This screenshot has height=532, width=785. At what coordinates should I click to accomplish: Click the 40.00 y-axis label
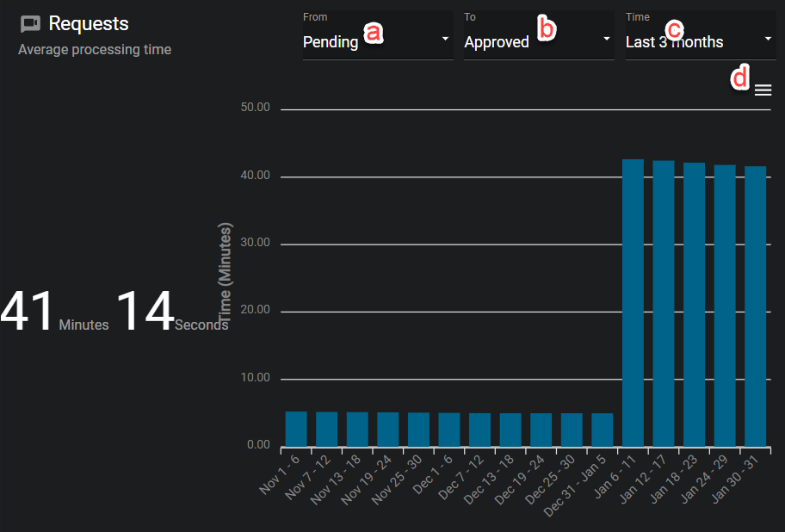256,175
